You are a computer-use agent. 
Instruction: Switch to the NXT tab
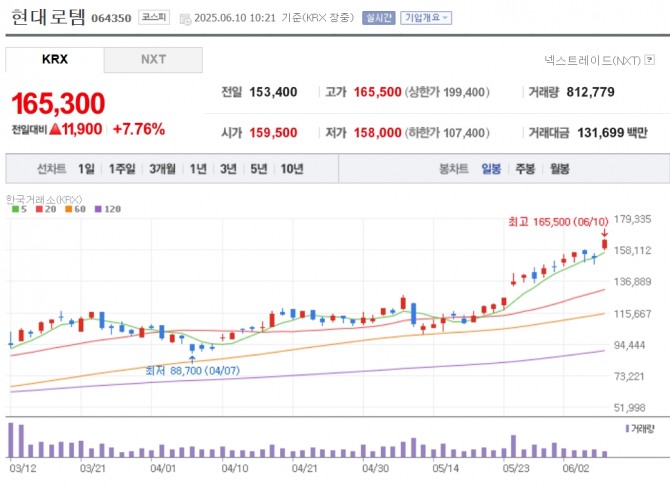click(x=153, y=59)
